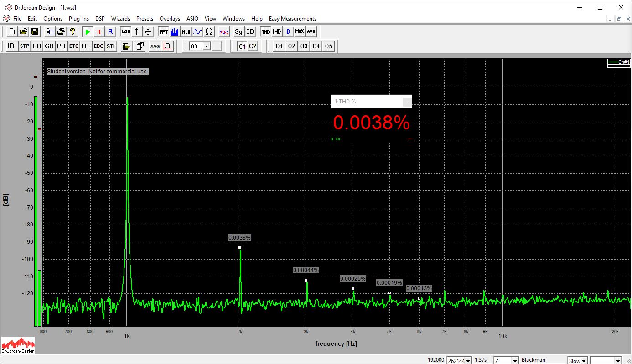Select overlay slot 04
The width and height of the screenshot is (632, 364).
click(316, 46)
